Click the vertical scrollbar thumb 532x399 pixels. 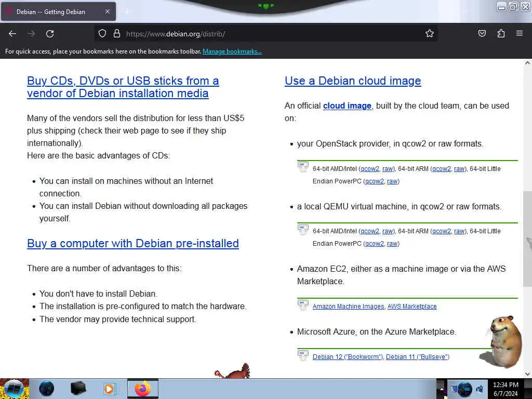(527, 239)
